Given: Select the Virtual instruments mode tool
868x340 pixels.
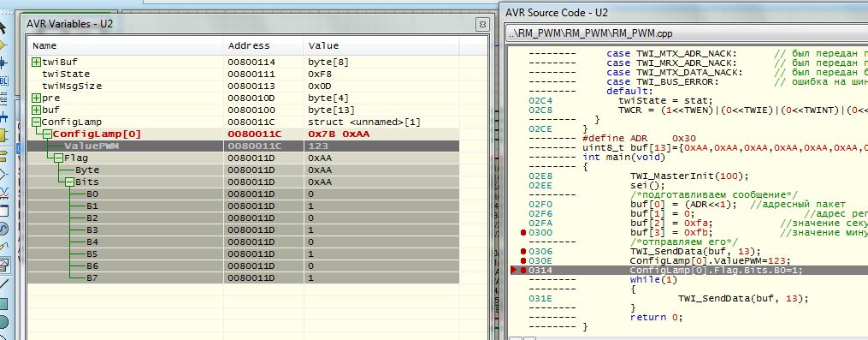Looking at the screenshot, I should coord(3,265).
